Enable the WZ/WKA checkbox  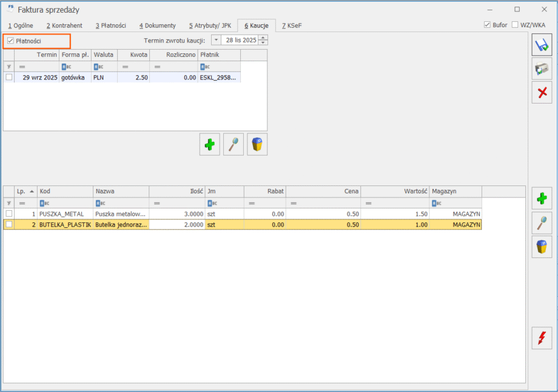(515, 25)
